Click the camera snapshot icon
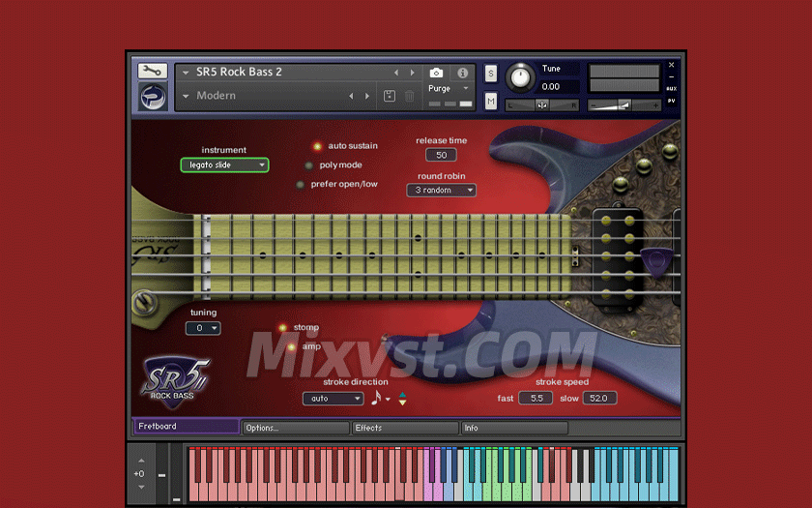Image resolution: width=812 pixels, height=508 pixels. [x=436, y=73]
